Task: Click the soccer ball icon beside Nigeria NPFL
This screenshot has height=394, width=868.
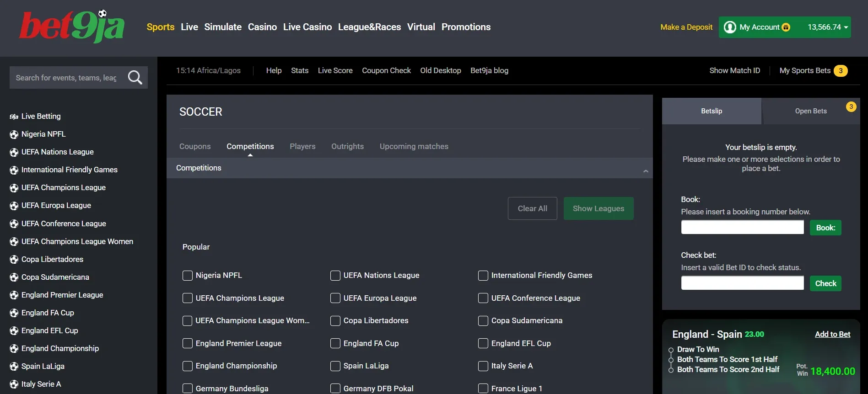Action: click(14, 134)
